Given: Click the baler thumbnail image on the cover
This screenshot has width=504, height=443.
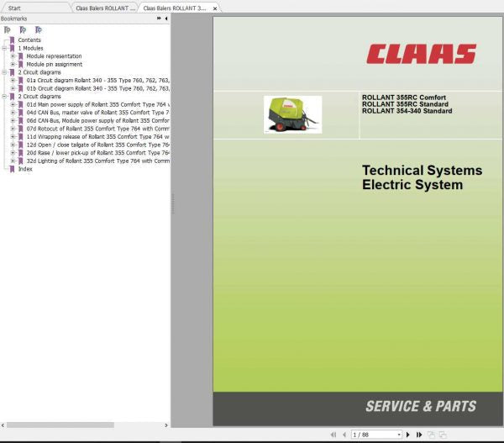Looking at the screenshot, I should [x=292, y=114].
